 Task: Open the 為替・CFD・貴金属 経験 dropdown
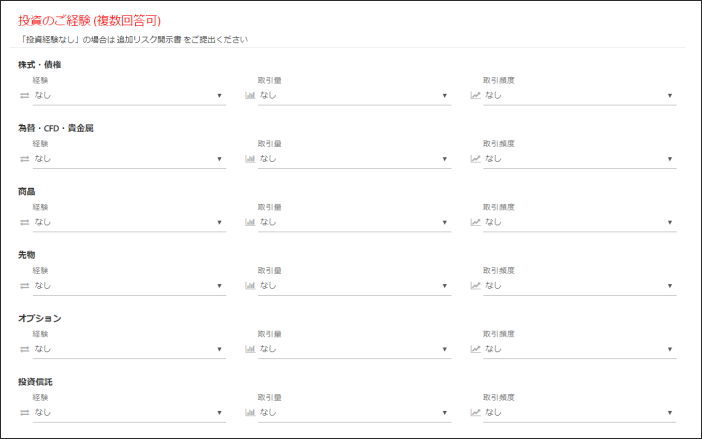tap(129, 159)
